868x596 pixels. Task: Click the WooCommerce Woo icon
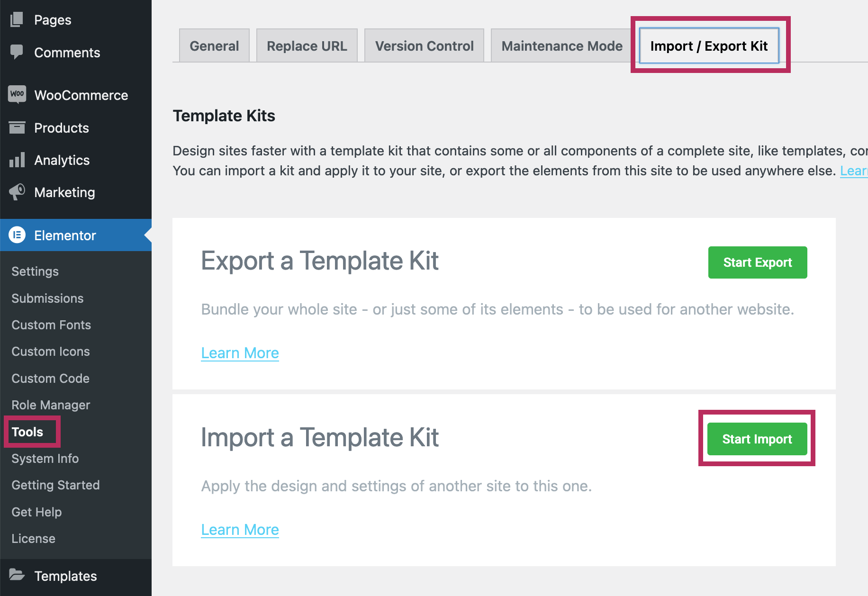pos(17,94)
